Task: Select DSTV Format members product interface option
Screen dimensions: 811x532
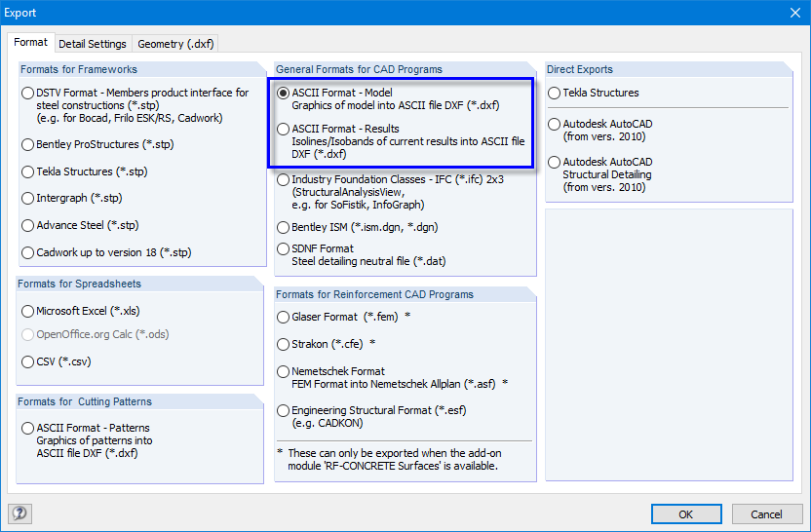Action: (27, 94)
